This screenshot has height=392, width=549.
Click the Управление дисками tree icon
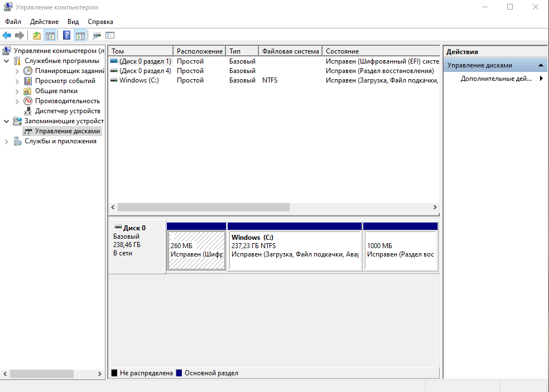tap(28, 131)
